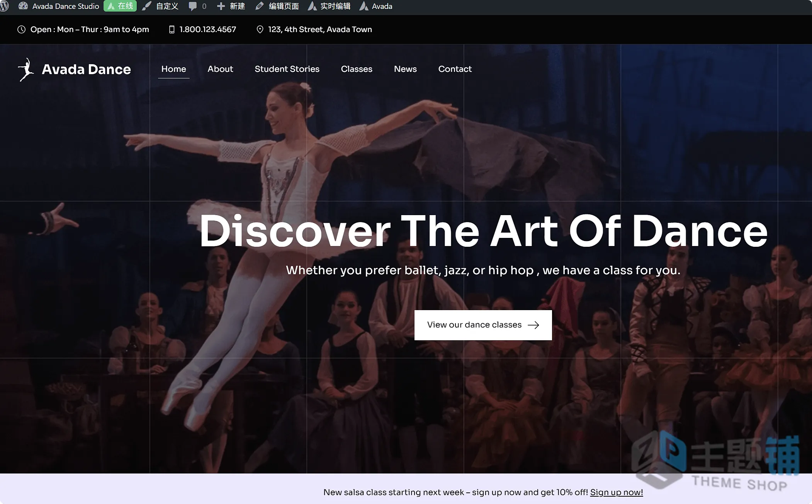Click the ballet, jazz, or hip hop subheading

(x=483, y=270)
